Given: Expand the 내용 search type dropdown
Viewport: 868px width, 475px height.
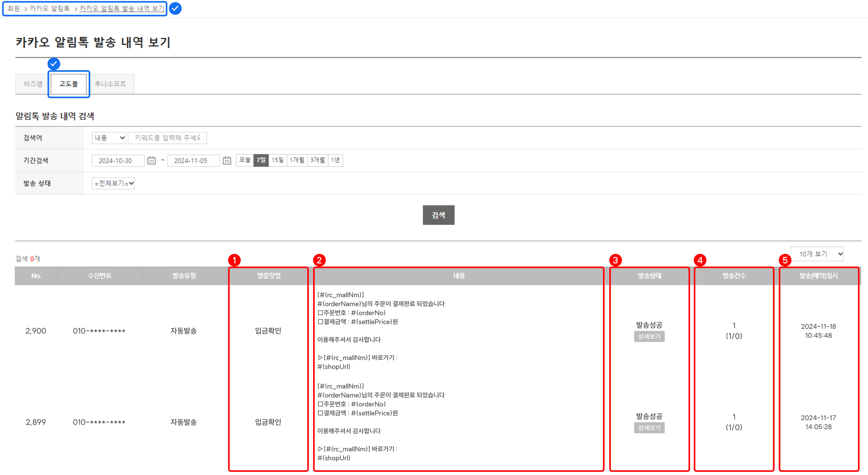Looking at the screenshot, I should 109,138.
